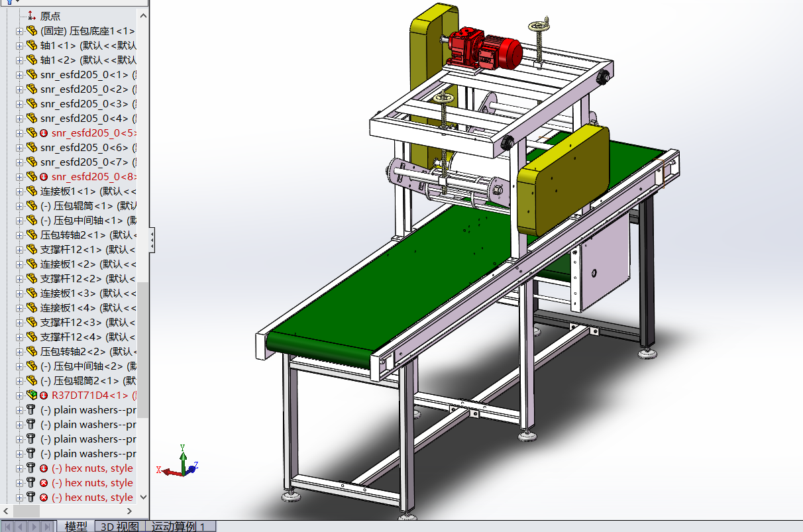Expand the snr_esfd205_0<6> tree node

(x=19, y=148)
